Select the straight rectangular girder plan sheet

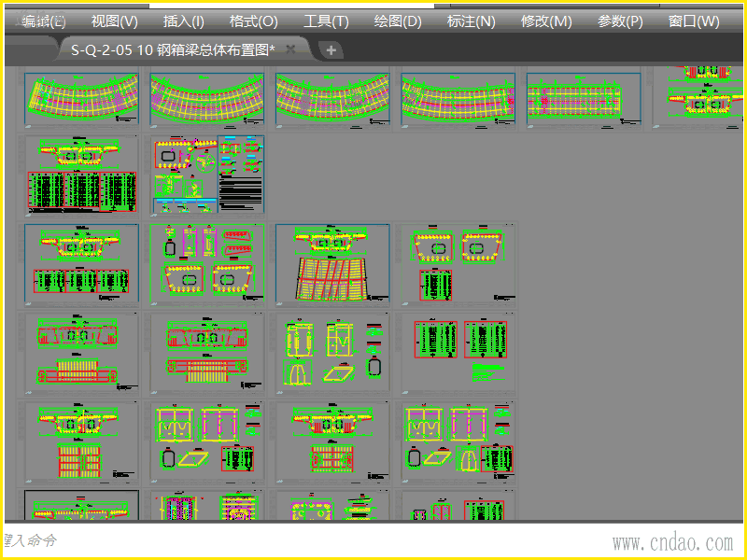tap(584, 101)
